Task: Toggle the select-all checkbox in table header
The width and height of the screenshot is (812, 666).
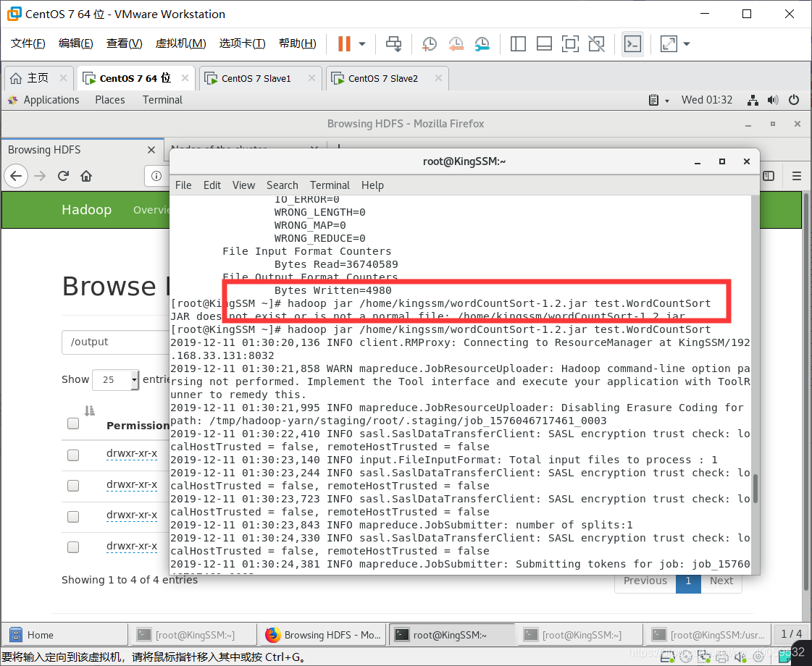Action: [73, 423]
